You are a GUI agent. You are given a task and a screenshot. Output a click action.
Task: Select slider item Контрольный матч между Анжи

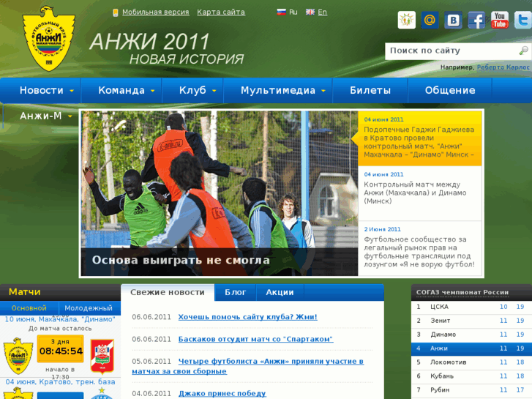(x=420, y=193)
